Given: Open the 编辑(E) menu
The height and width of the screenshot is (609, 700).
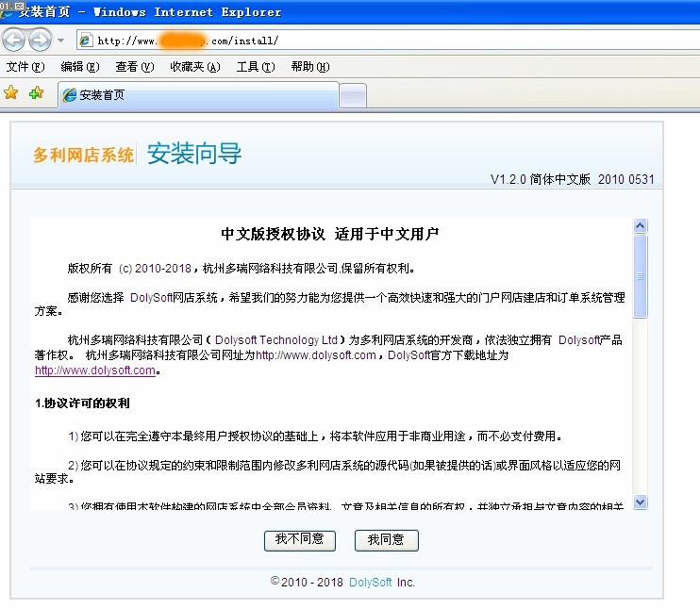Looking at the screenshot, I should tap(80, 67).
